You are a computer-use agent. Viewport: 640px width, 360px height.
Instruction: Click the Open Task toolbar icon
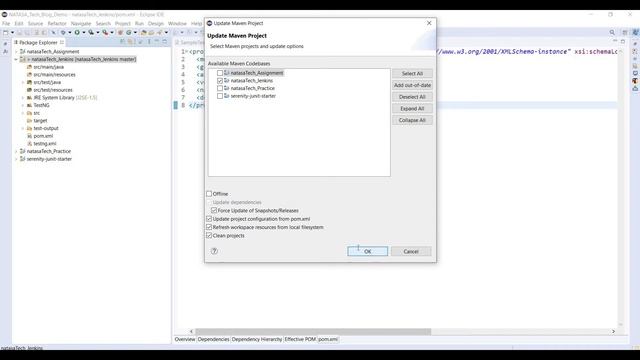pyautogui.click(x=151, y=32)
